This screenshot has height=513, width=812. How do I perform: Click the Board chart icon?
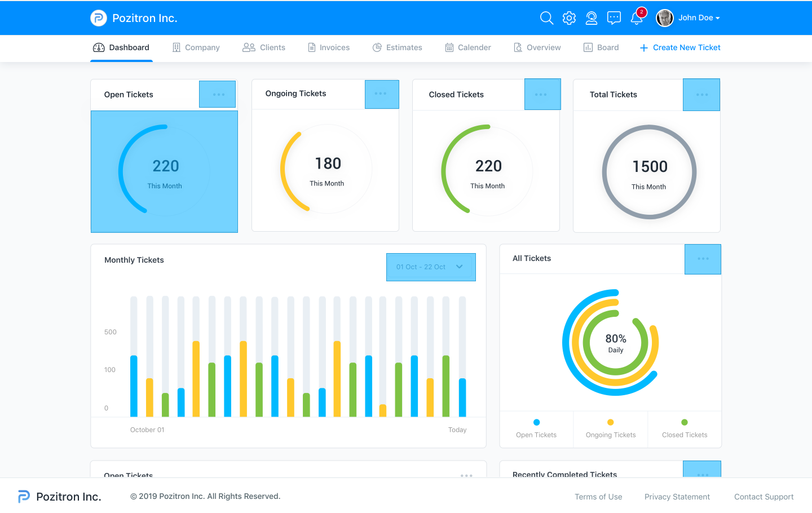(x=588, y=47)
